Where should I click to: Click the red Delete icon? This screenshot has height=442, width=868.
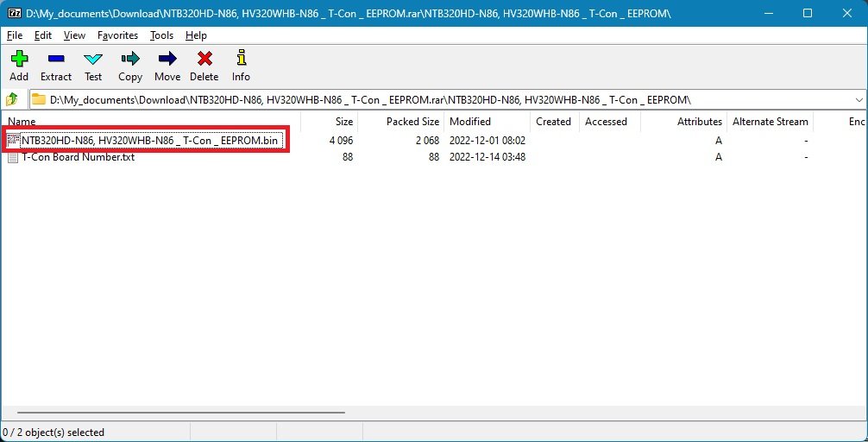pyautogui.click(x=204, y=60)
